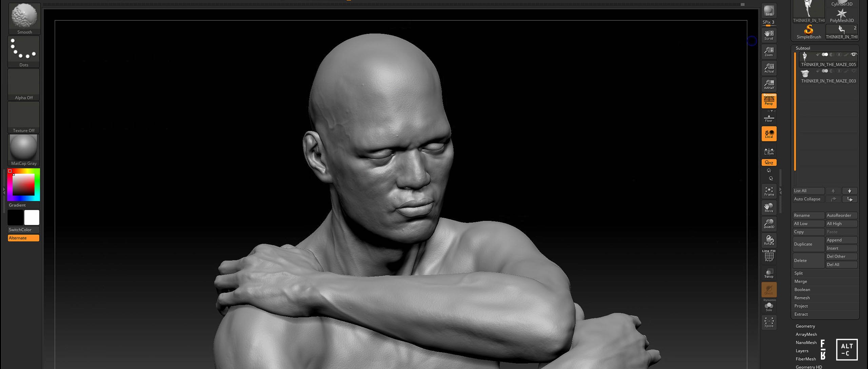Toggle Local rotation mode
The width and height of the screenshot is (868, 369).
point(769,134)
